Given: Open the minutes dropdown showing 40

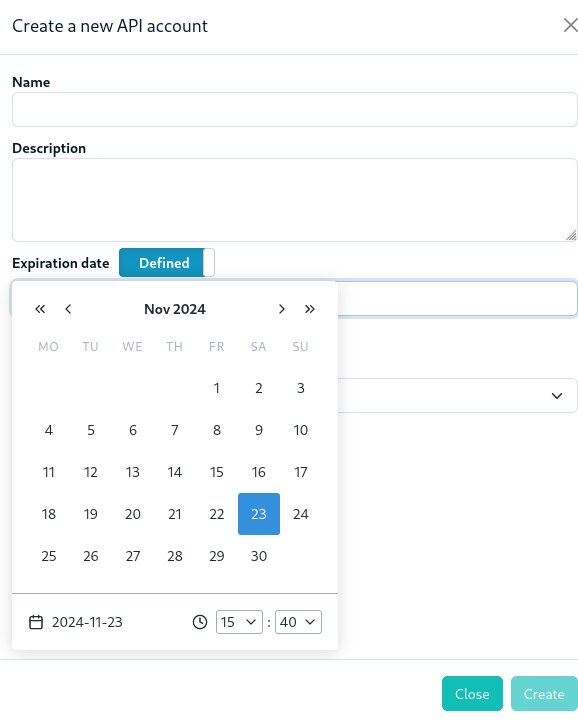Looking at the screenshot, I should (298, 622).
